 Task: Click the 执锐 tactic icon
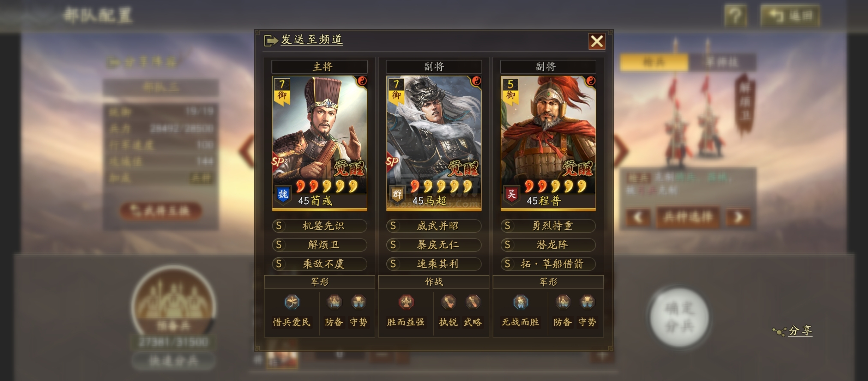click(448, 302)
